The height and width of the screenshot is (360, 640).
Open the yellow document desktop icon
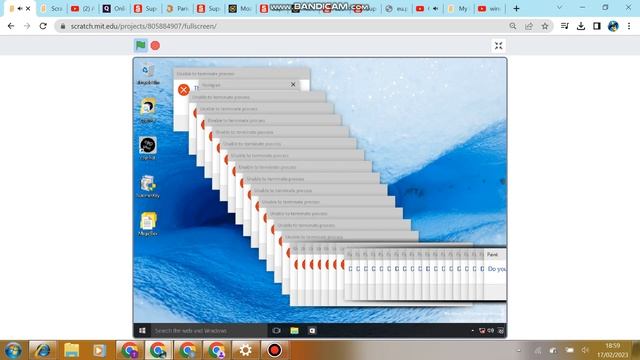[148, 224]
